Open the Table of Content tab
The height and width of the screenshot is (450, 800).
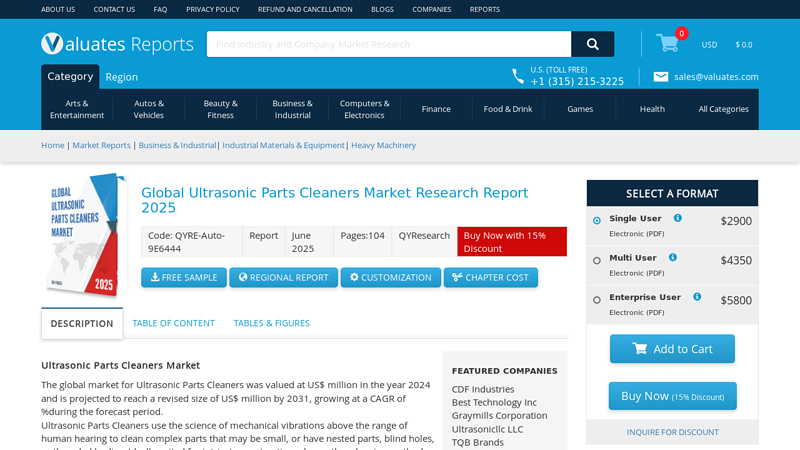(173, 323)
